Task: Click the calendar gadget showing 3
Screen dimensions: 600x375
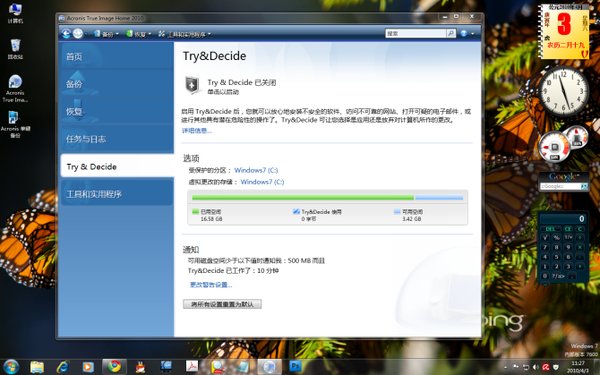Action: tap(564, 32)
